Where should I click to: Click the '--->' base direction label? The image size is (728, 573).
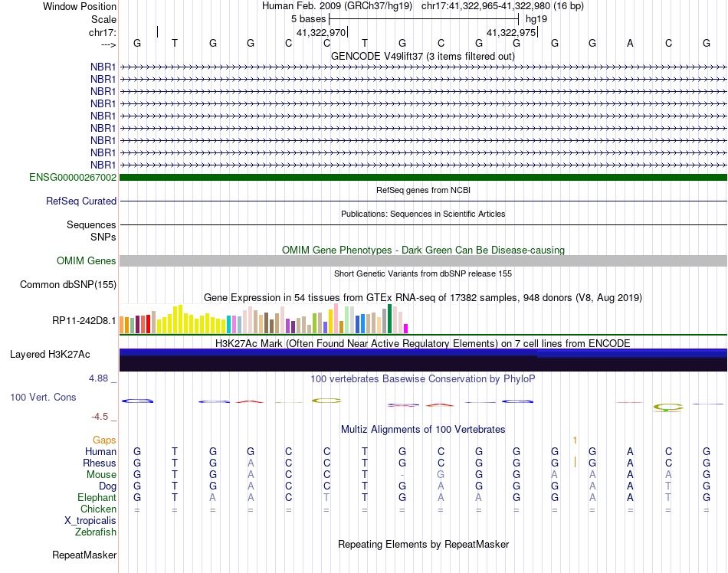click(108, 44)
